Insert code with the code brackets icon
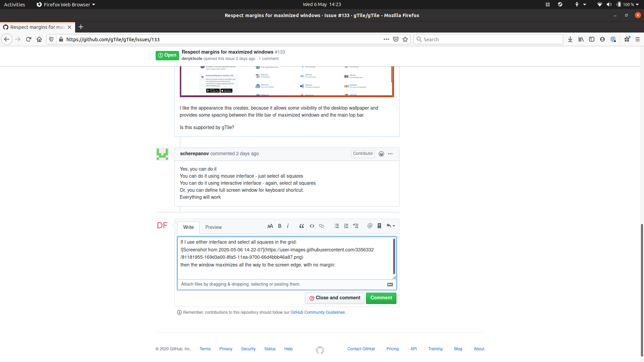This screenshot has width=644, height=362. pyautogui.click(x=312, y=226)
